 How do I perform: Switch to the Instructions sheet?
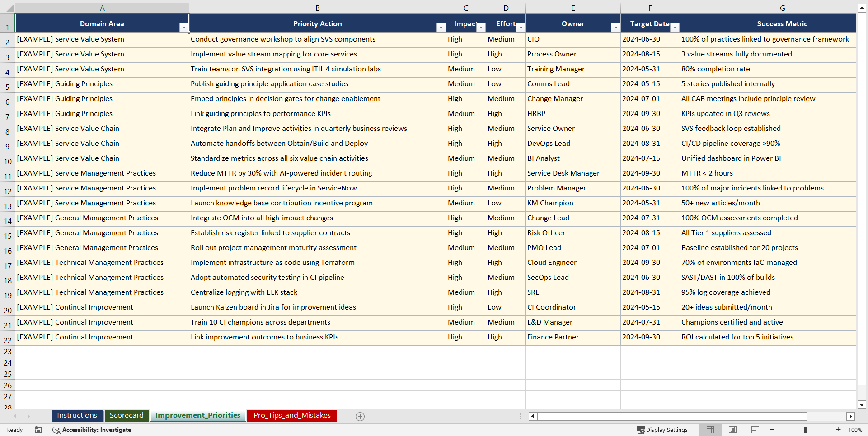[x=77, y=416]
